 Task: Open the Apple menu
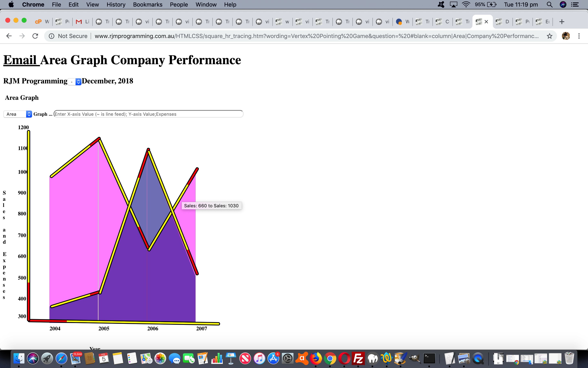click(x=11, y=4)
